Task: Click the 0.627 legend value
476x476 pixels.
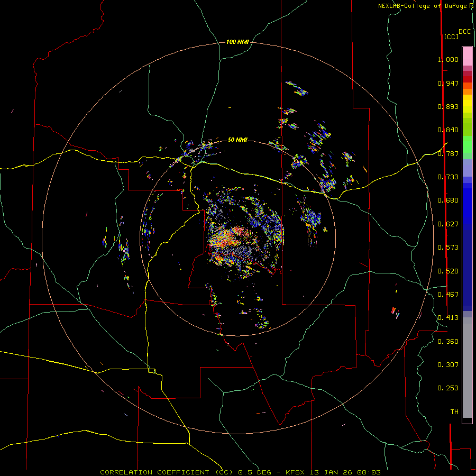Action: pos(448,224)
